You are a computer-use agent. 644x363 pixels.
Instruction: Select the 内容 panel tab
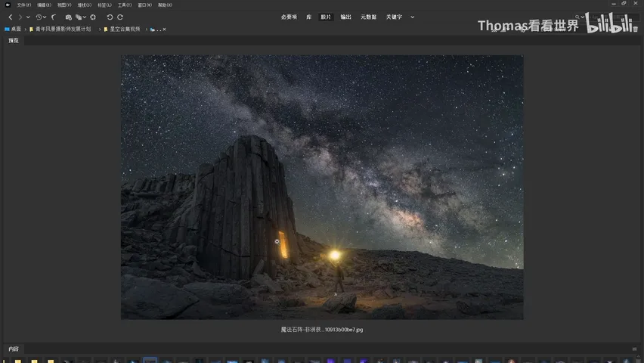pos(14,349)
